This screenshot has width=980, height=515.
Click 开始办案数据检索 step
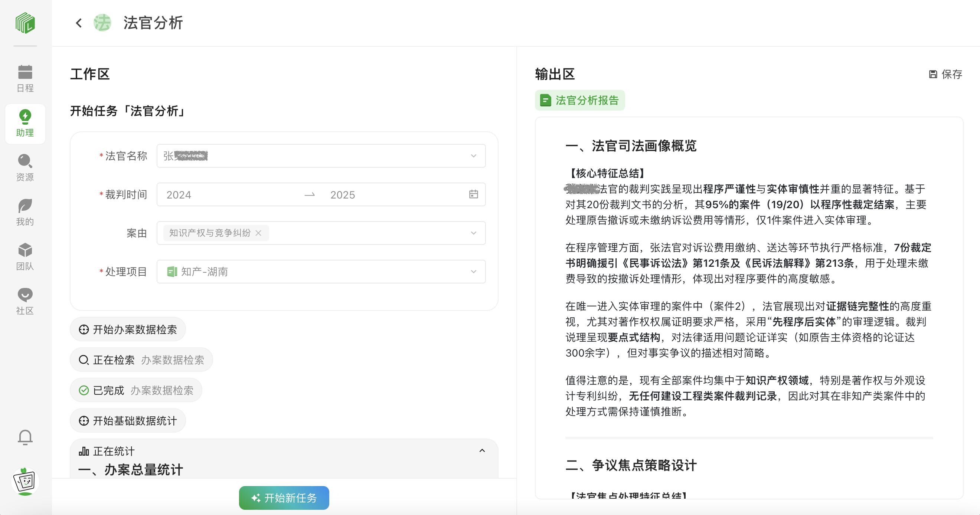click(x=128, y=329)
